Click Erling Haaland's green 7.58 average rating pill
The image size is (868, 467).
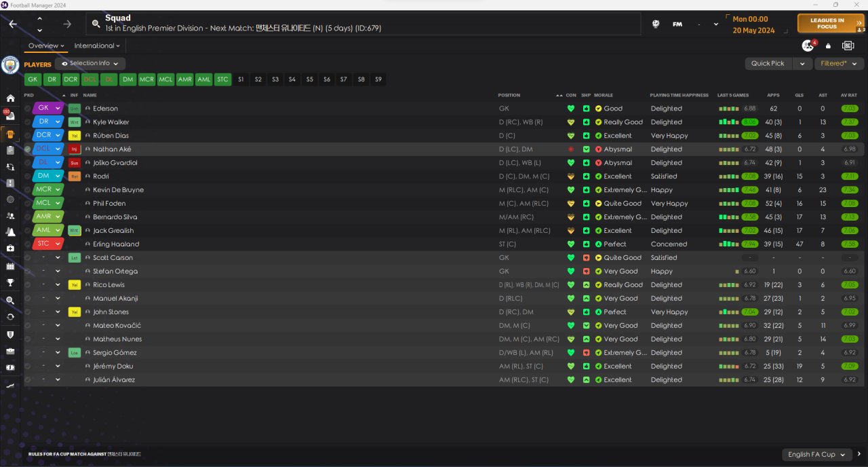pos(849,244)
